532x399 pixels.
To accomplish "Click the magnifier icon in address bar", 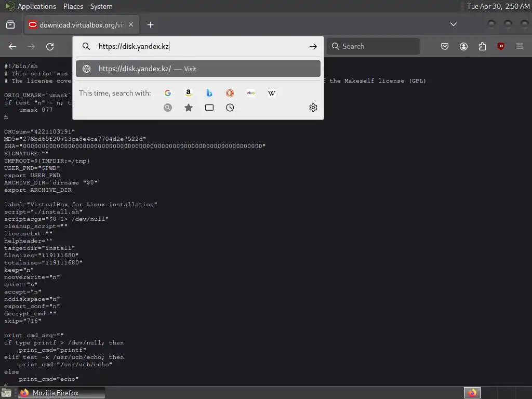I will (x=86, y=46).
